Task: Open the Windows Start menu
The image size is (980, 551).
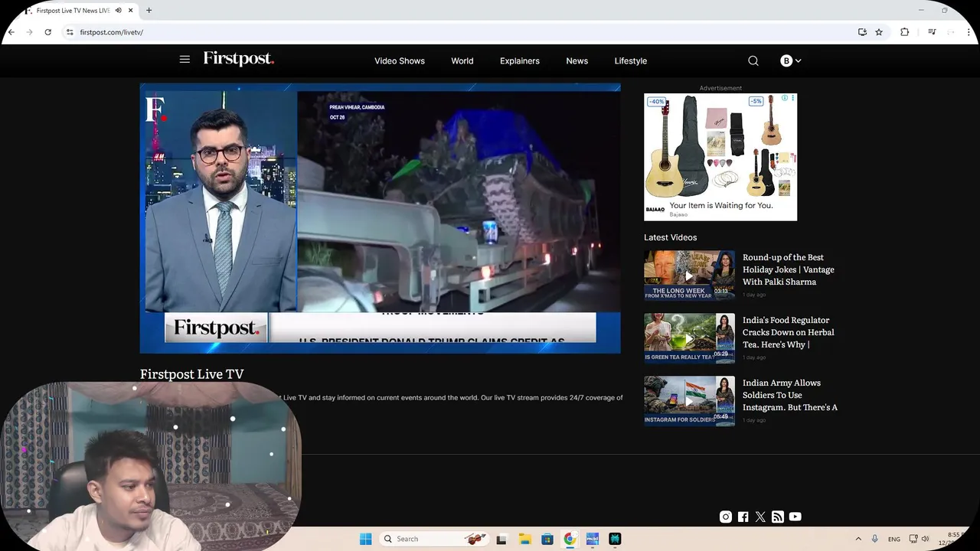Action: [366, 539]
